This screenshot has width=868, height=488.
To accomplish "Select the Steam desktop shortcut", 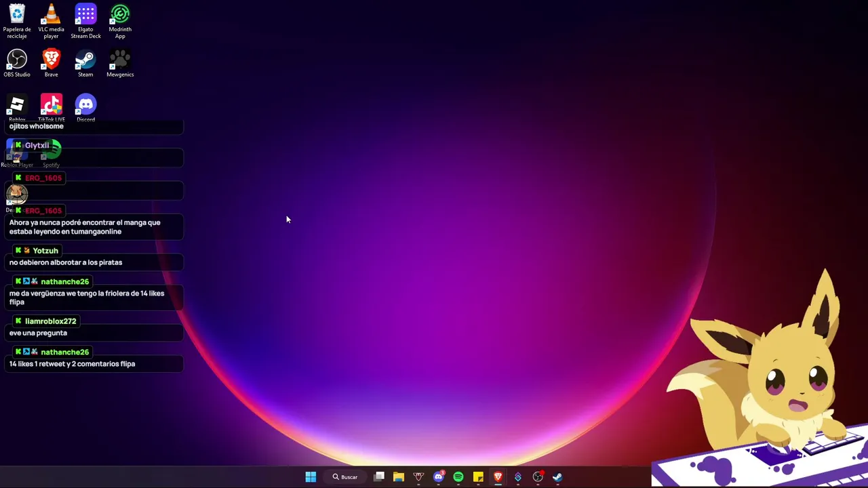I will pos(85,63).
